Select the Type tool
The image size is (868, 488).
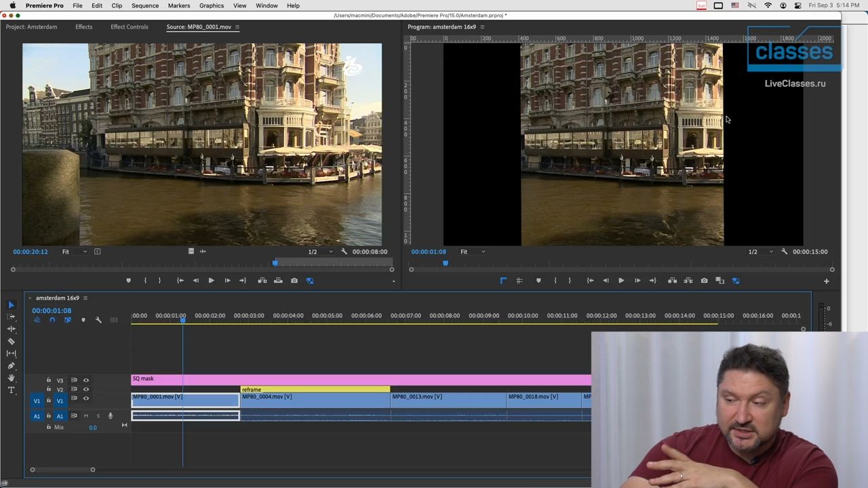point(11,390)
